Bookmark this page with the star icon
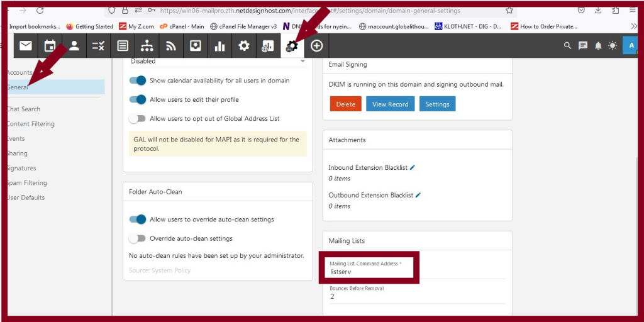 (x=509, y=11)
